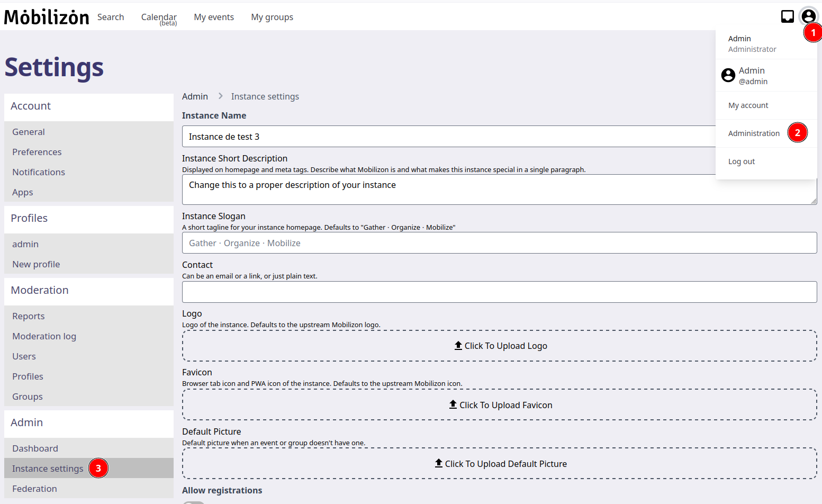Click the breadcrumb chevron separator
The width and height of the screenshot is (822, 504).
click(x=220, y=96)
